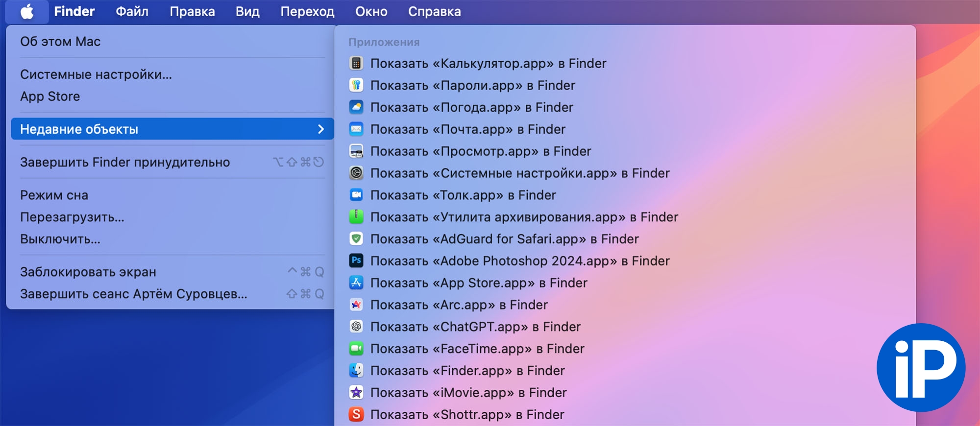Open the Finder menu in the menu bar
980x426 pixels.
pyautogui.click(x=74, y=12)
